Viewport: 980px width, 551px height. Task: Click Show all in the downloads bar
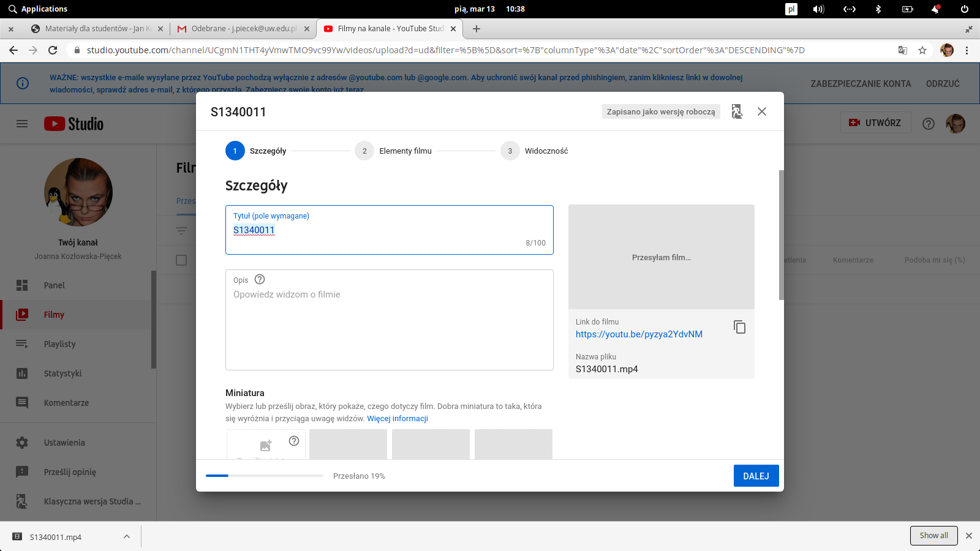(x=933, y=536)
